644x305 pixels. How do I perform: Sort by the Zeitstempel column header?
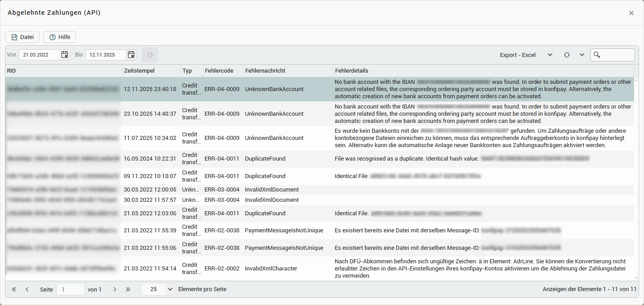(151, 71)
